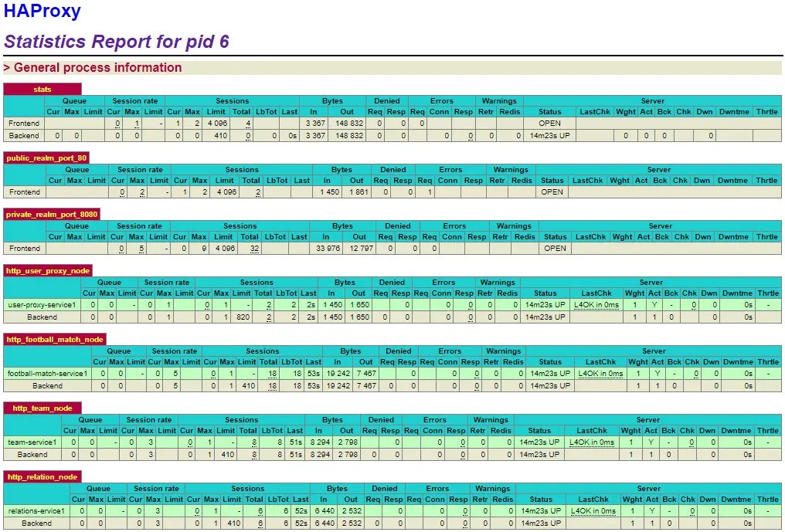
Task: Select the Frontend row in stats table
Action: tap(22, 123)
